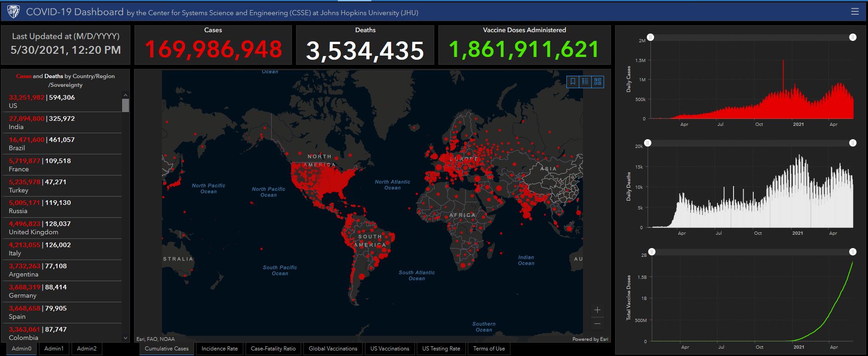Click the country list scrollbar thumb
Screen dimensions: 868x356
(x=125, y=105)
